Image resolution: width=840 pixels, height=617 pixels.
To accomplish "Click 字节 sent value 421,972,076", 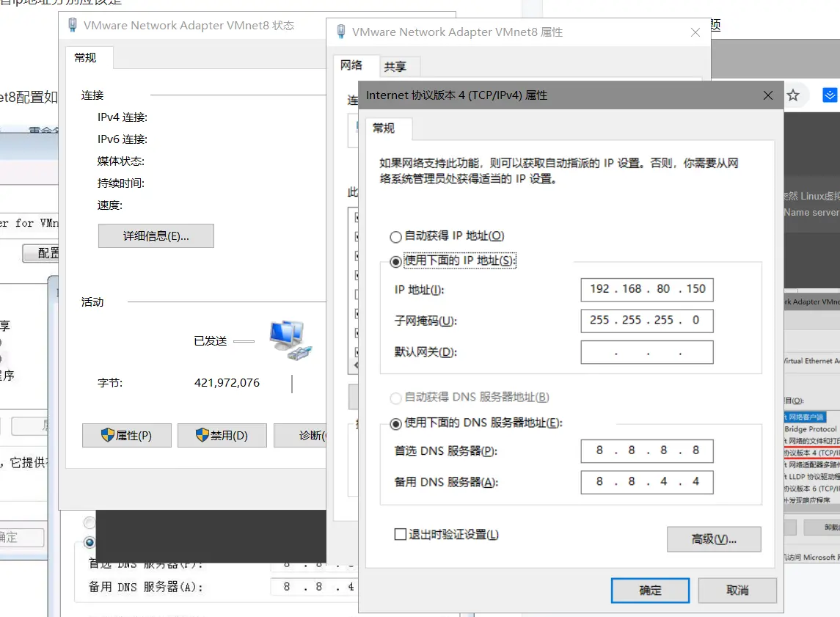I will tap(227, 383).
